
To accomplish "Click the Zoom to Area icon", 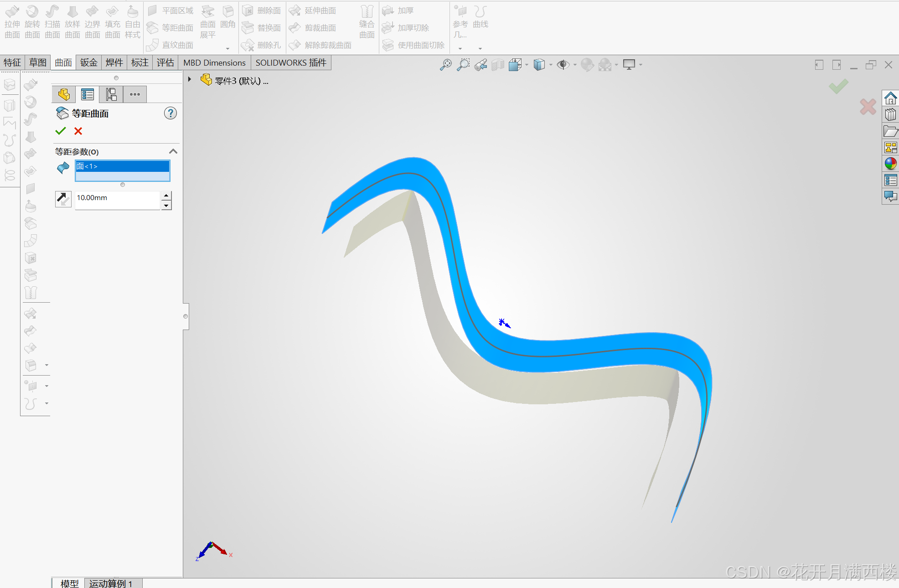I will coord(463,65).
